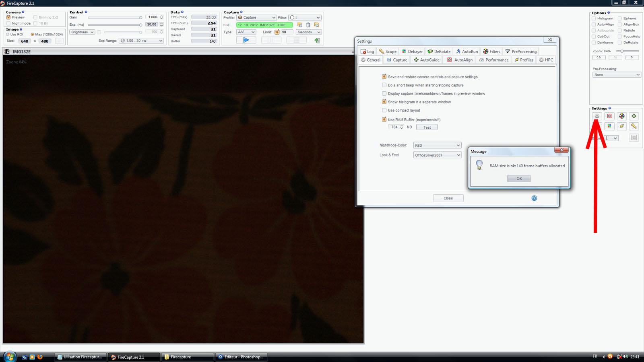
Task: Start the capture with the blue play button
Action: tap(246, 40)
